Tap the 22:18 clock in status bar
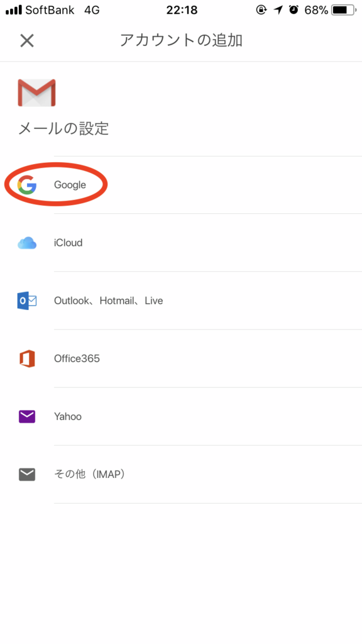 point(182,10)
